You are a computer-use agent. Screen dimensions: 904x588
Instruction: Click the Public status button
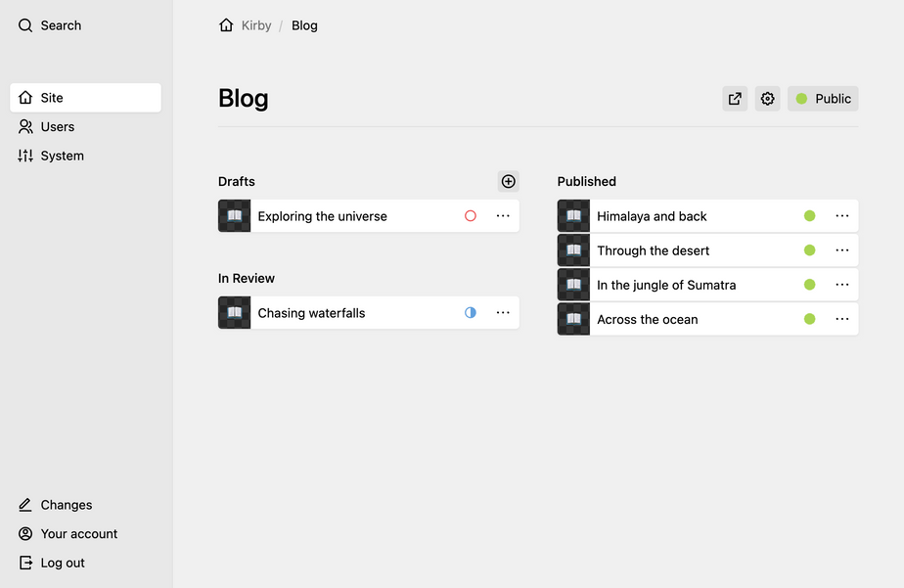[823, 99]
